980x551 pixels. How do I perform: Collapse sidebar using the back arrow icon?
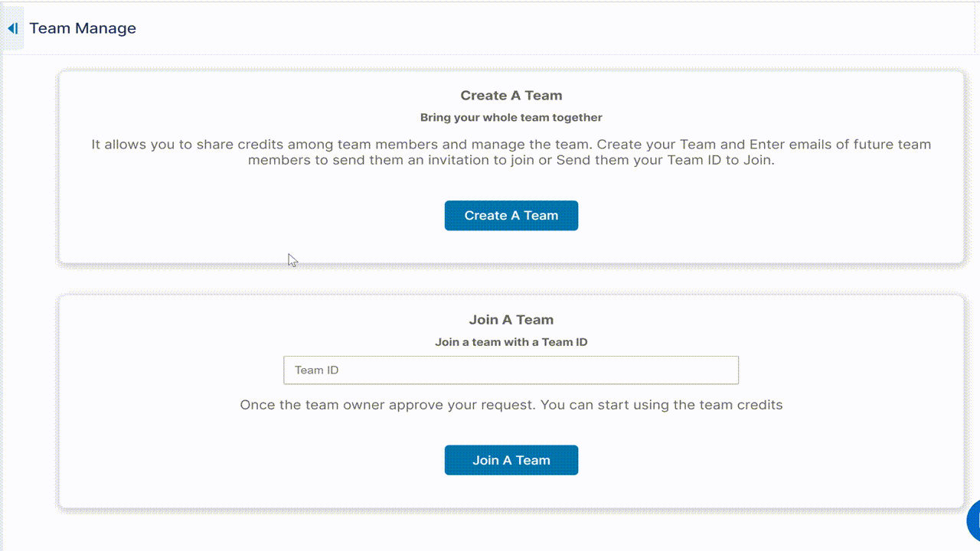pyautogui.click(x=12, y=28)
